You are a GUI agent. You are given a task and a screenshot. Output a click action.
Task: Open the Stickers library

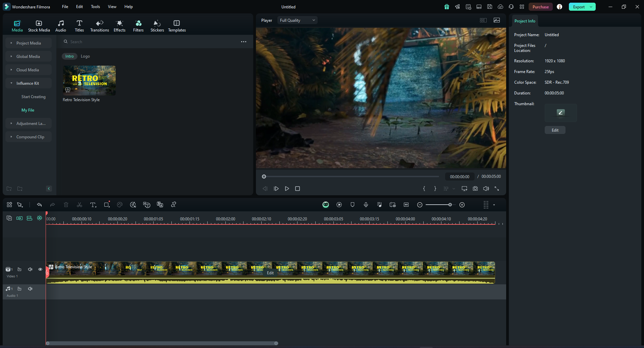pyautogui.click(x=157, y=26)
